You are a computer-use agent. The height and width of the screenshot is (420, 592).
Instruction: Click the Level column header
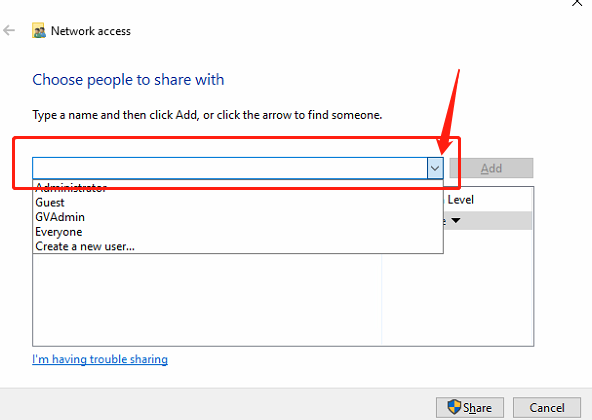tap(460, 199)
